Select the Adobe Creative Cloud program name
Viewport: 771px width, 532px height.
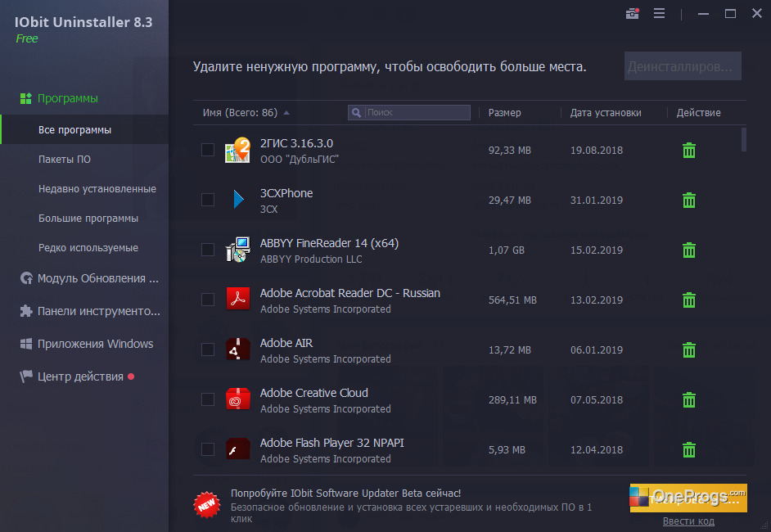click(313, 393)
